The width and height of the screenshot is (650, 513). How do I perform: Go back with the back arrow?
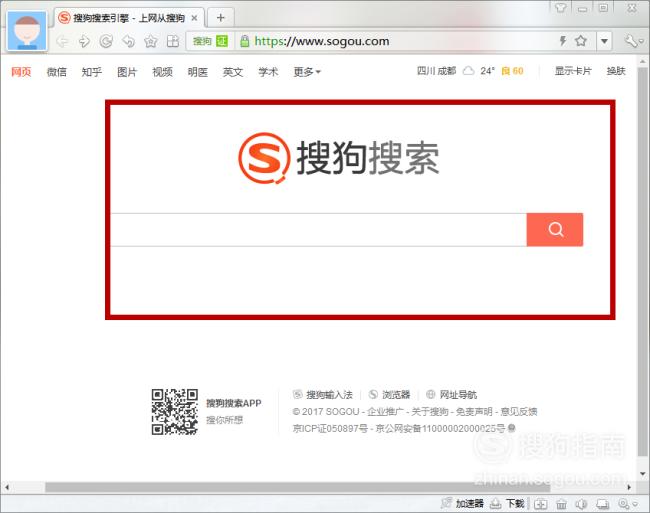tap(62, 41)
